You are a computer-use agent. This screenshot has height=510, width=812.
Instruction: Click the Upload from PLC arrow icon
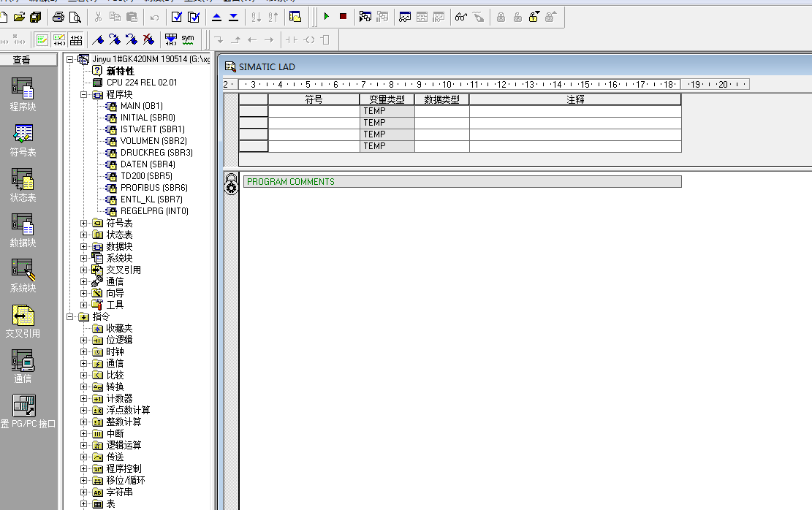click(216, 17)
